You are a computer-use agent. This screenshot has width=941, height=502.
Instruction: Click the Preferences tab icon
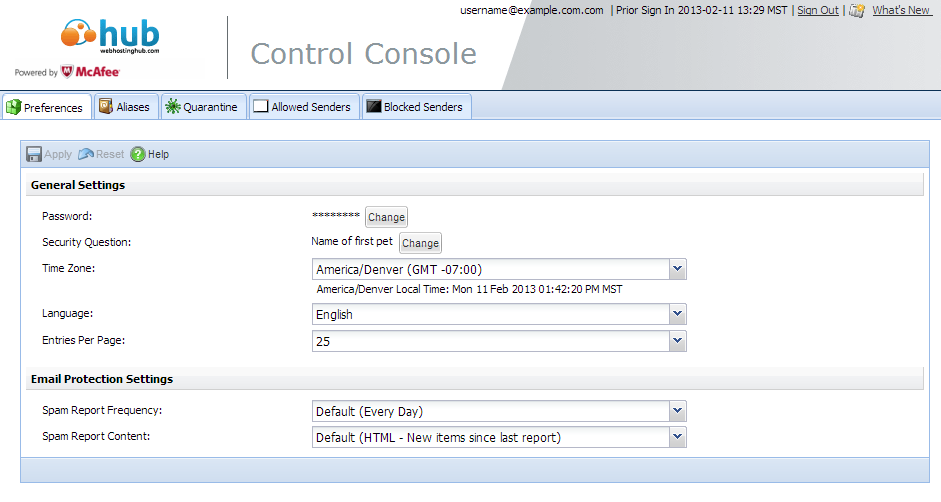14,107
